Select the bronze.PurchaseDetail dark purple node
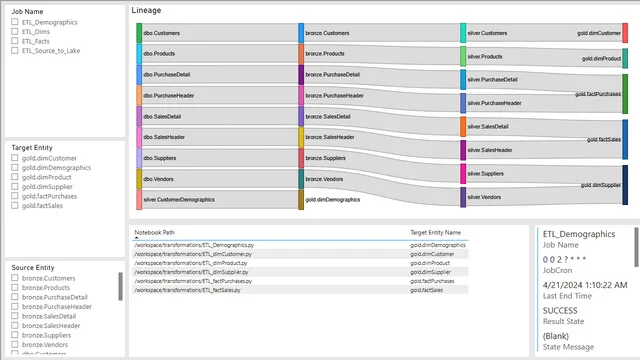 [301, 75]
